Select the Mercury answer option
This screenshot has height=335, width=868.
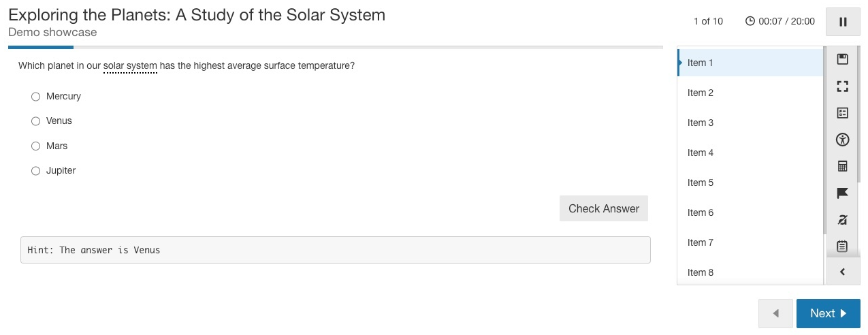pos(36,97)
